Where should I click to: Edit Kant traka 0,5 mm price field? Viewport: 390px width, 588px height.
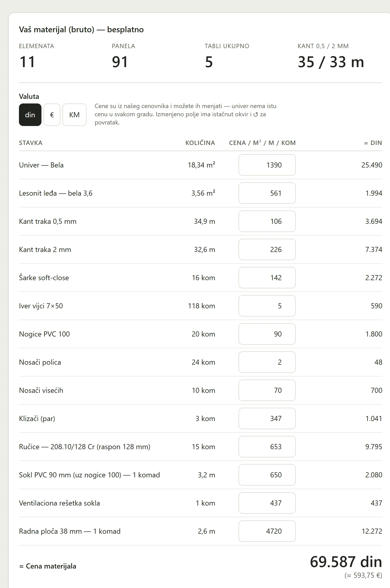tap(267, 221)
